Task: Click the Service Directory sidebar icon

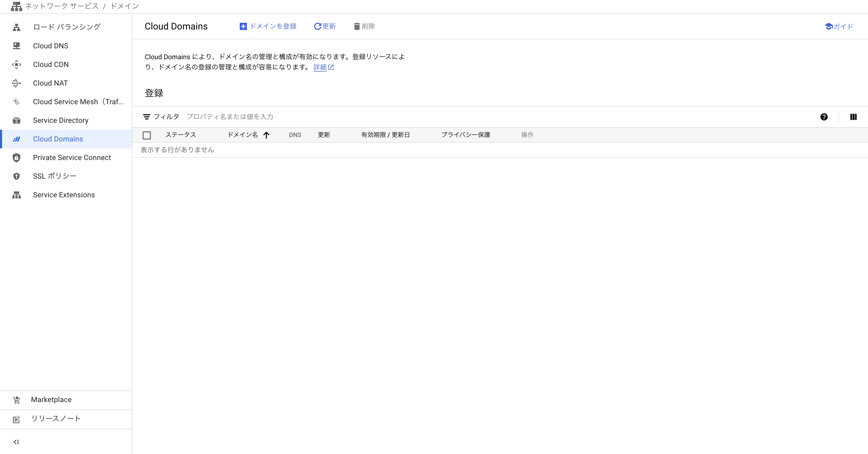Action: (16, 120)
